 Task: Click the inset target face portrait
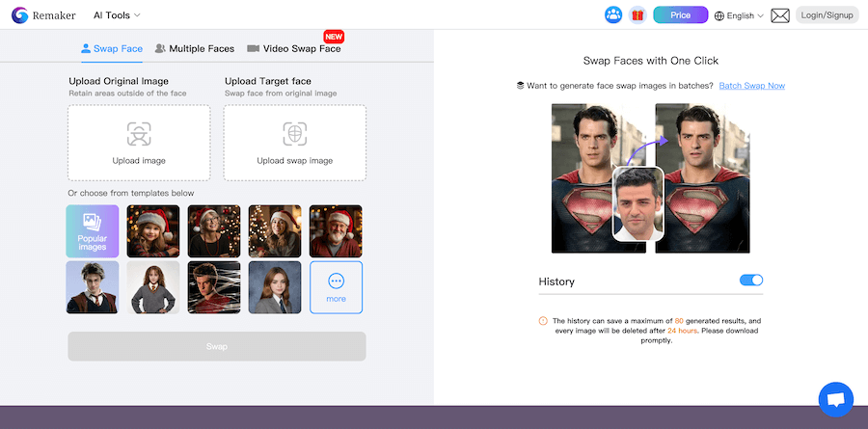point(638,204)
